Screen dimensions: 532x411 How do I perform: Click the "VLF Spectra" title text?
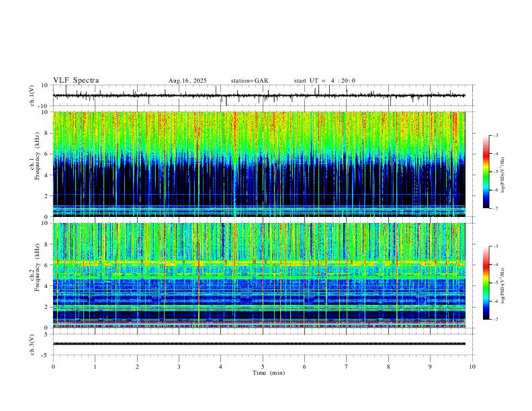(x=76, y=81)
